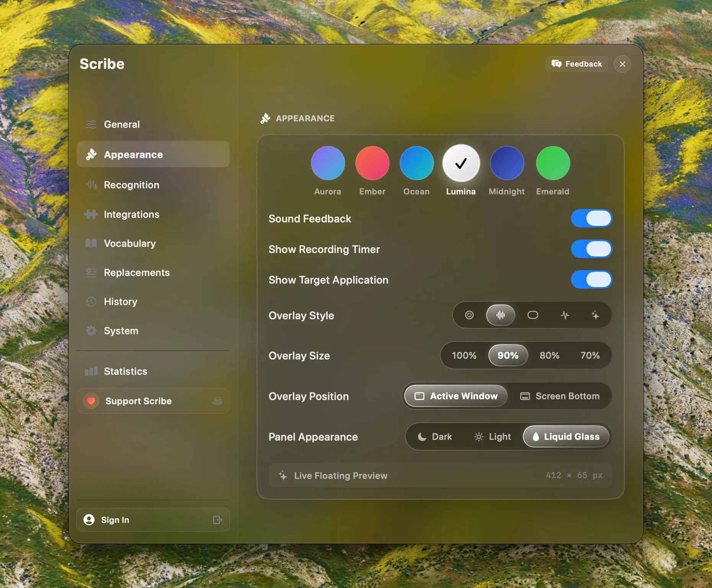Disable the Show Recording Timer switch
This screenshot has height=588, width=712.
click(592, 249)
